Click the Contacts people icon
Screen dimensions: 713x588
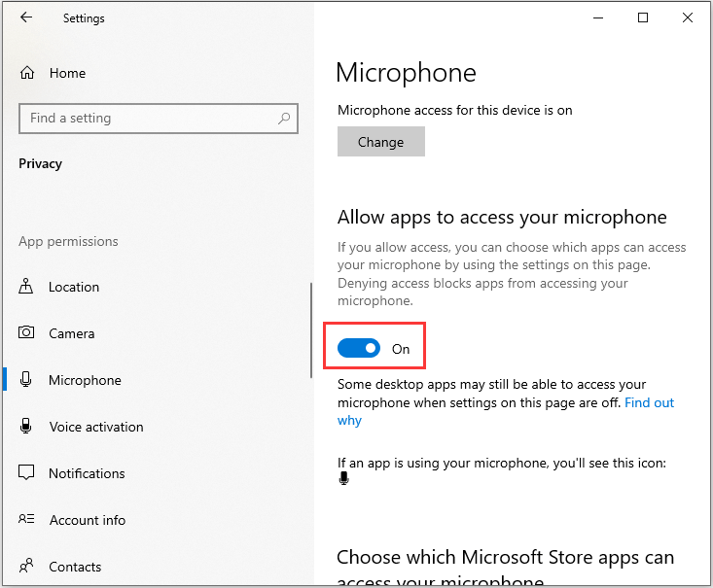[x=26, y=567]
